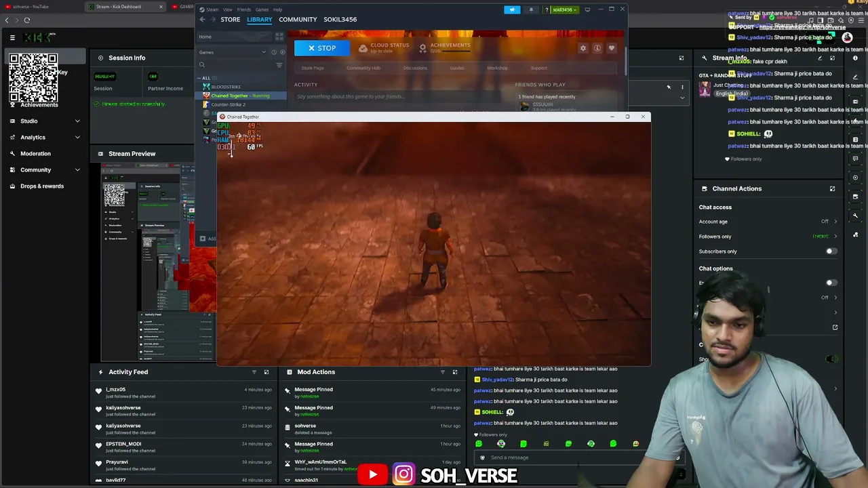This screenshot has height=488, width=868.
Task: Show recent games clock icon in Steam
Action: 274,52
